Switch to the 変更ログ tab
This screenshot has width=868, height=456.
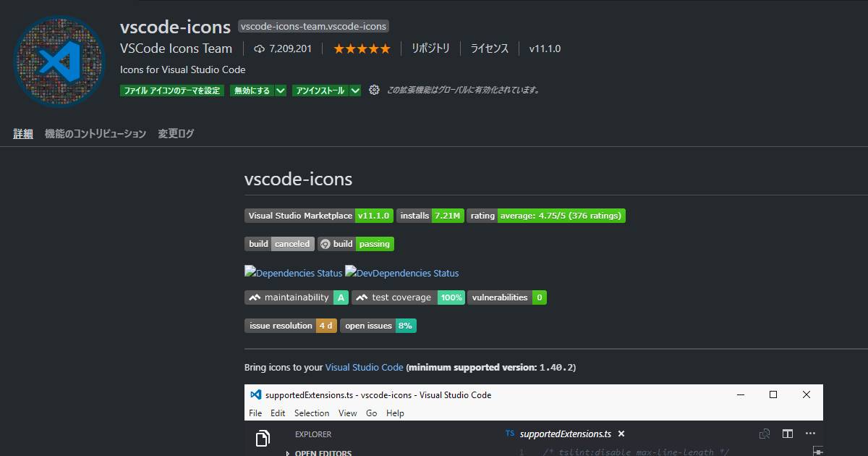click(x=176, y=134)
